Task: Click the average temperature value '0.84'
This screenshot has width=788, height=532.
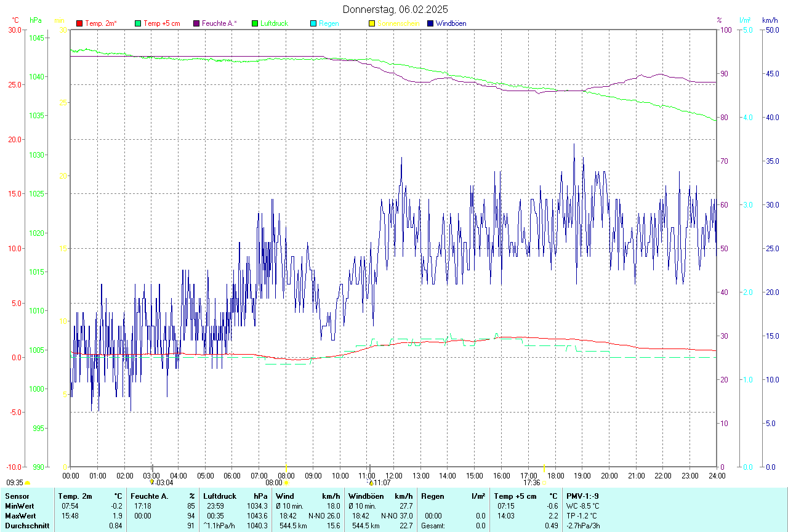Action: (x=116, y=526)
